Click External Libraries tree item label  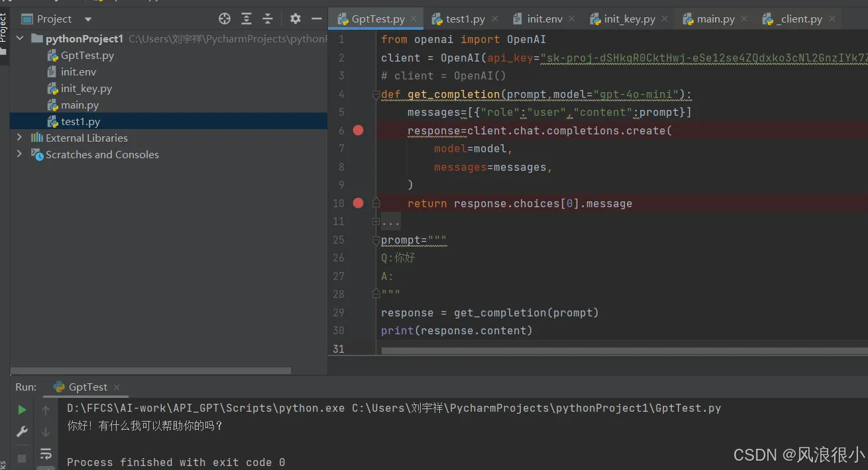tap(87, 138)
